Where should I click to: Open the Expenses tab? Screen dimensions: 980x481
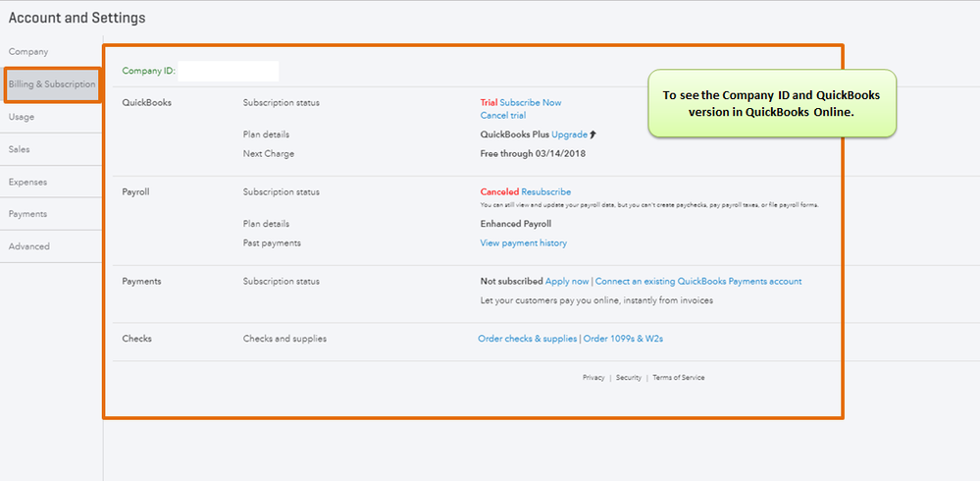[27, 182]
